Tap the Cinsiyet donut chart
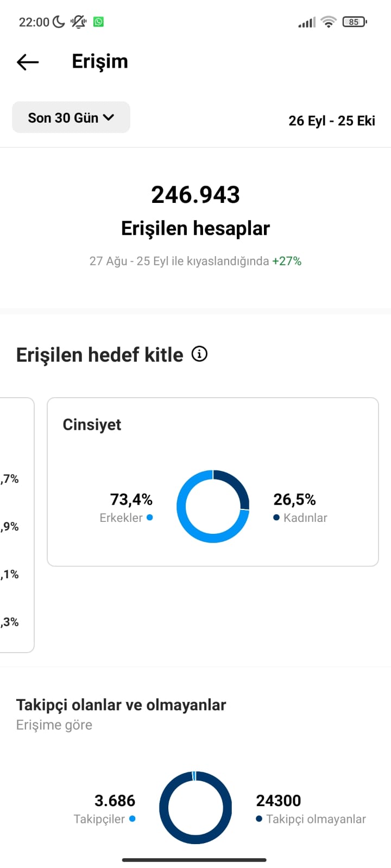The width and height of the screenshot is (391, 868). click(x=213, y=506)
